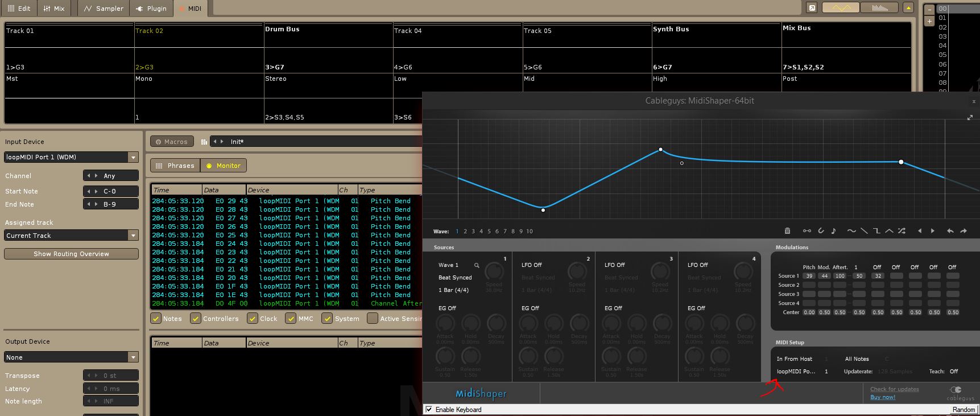This screenshot has height=416, width=980.
Task: Switch to the Sampler tab
Action: click(x=103, y=9)
